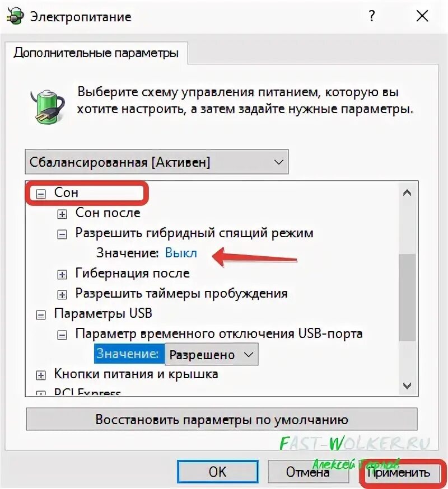Click the Выкл value link
The height and width of the screenshot is (489, 448).
[181, 253]
